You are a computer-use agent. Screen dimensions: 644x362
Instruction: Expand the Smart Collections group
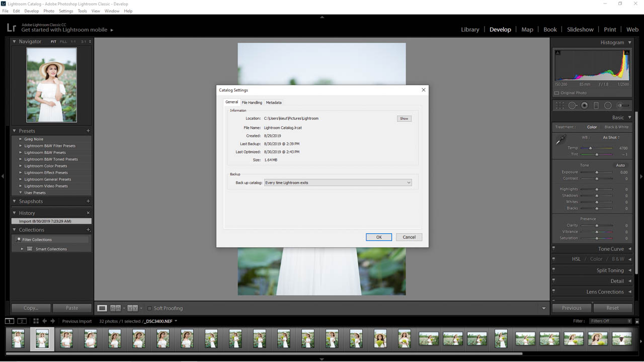coord(22,248)
